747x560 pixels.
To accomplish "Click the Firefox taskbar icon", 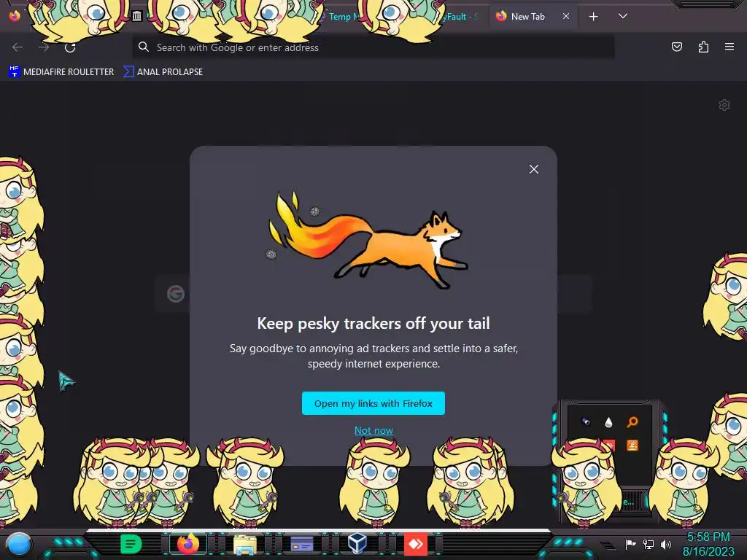I will [x=188, y=544].
